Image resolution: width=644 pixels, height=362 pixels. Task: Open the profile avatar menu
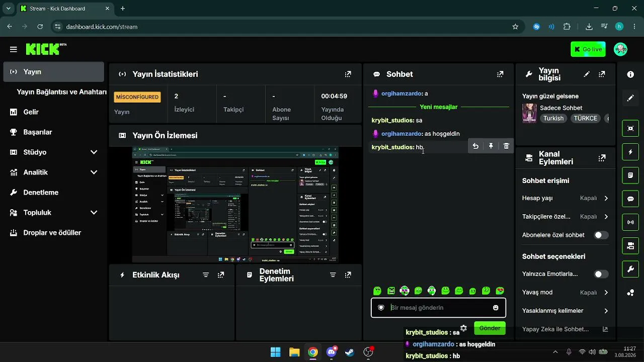tap(620, 49)
